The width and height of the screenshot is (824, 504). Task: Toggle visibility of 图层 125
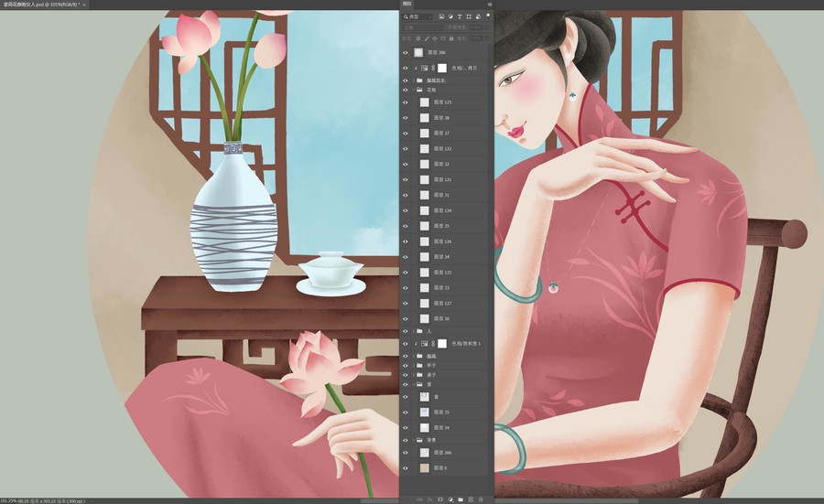pos(406,102)
